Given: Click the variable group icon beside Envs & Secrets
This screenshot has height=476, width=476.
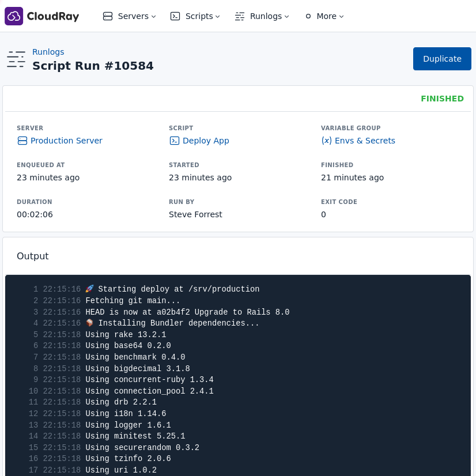Looking at the screenshot, I should [327, 141].
